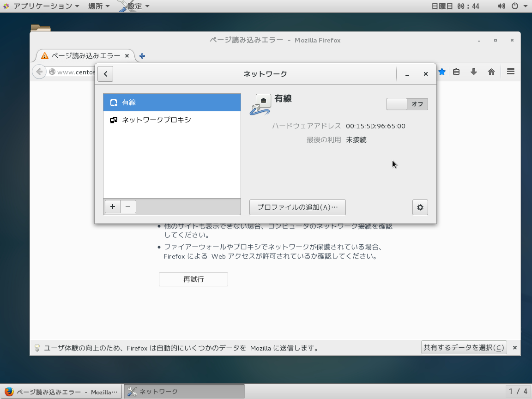Click the 未接続 status text
This screenshot has height=399, width=532.
tap(356, 140)
